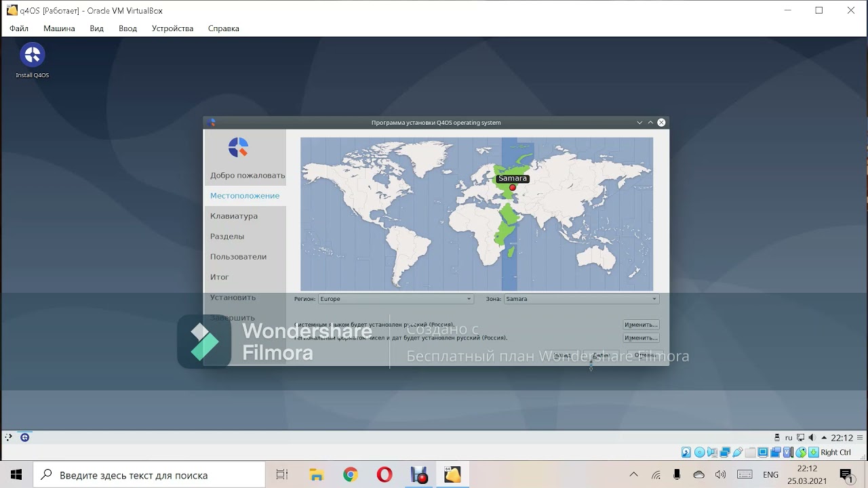Click VirtualBox shared folders icon
Viewport: 868px width, 488px height.
click(750, 452)
